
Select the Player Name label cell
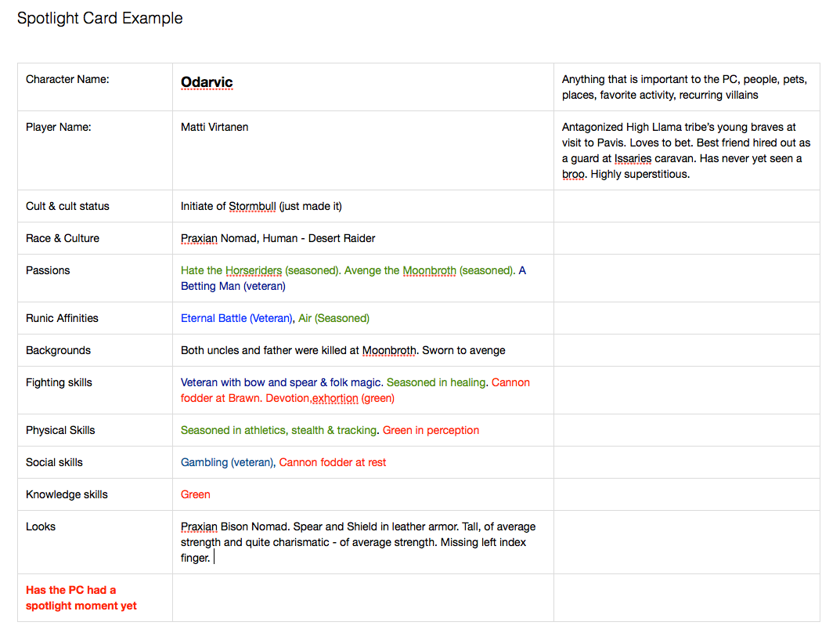[x=59, y=127]
